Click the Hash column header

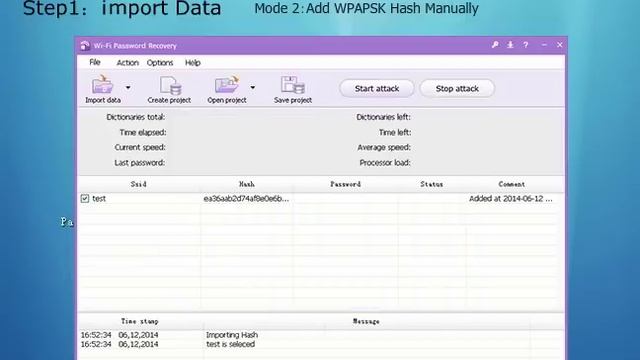[x=247, y=184]
